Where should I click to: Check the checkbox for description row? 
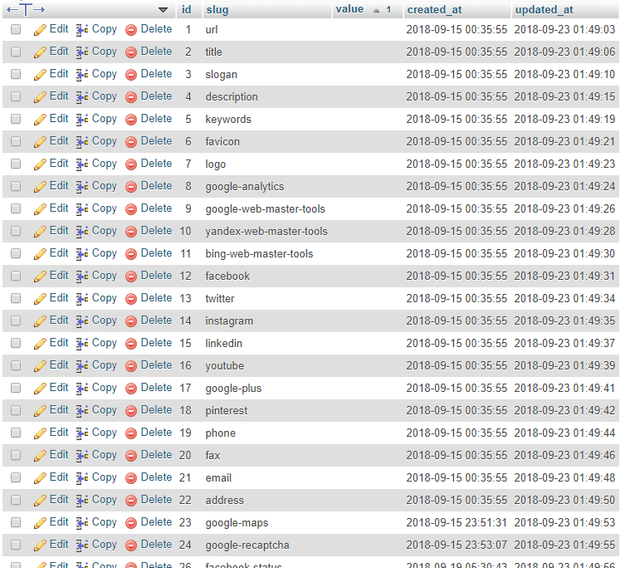16,96
